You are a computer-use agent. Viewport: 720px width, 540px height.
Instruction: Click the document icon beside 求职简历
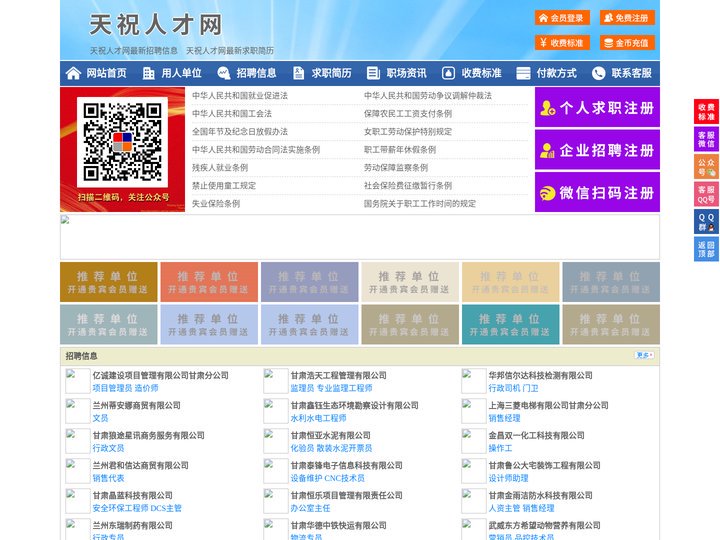pyautogui.click(x=298, y=73)
